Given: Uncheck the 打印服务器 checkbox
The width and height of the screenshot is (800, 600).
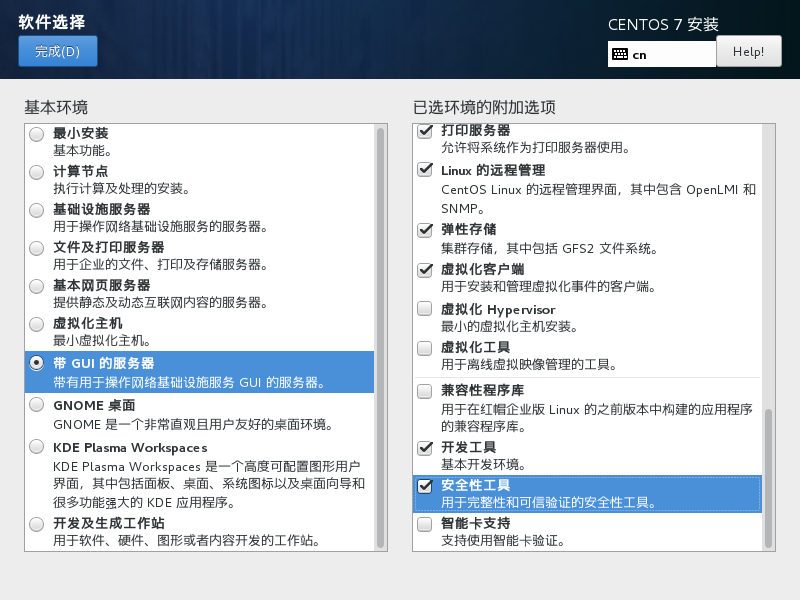Looking at the screenshot, I should [x=424, y=131].
